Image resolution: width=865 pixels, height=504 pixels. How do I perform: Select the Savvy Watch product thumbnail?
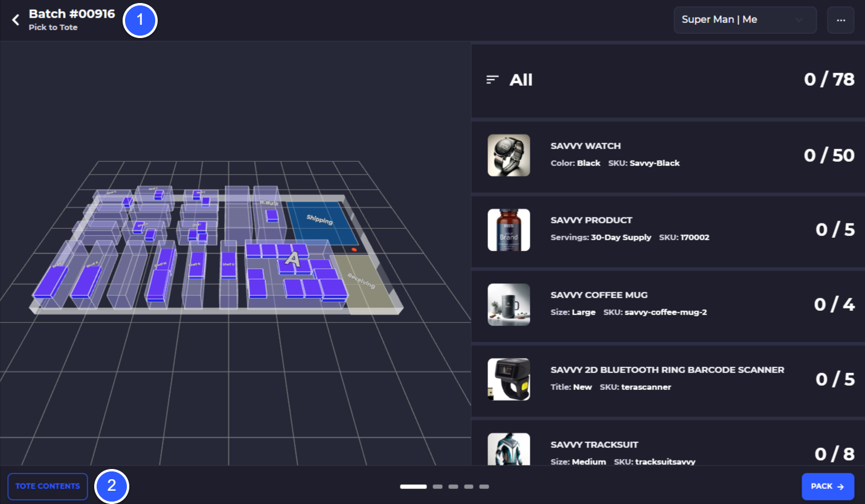[x=509, y=155]
